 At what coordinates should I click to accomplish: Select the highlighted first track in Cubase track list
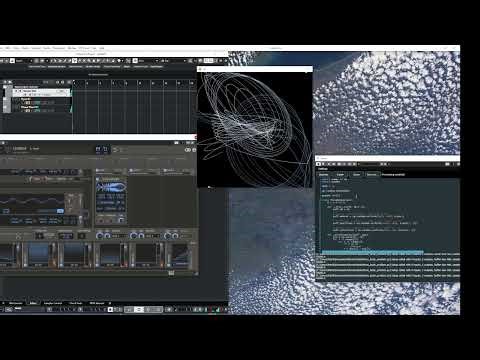42,92
